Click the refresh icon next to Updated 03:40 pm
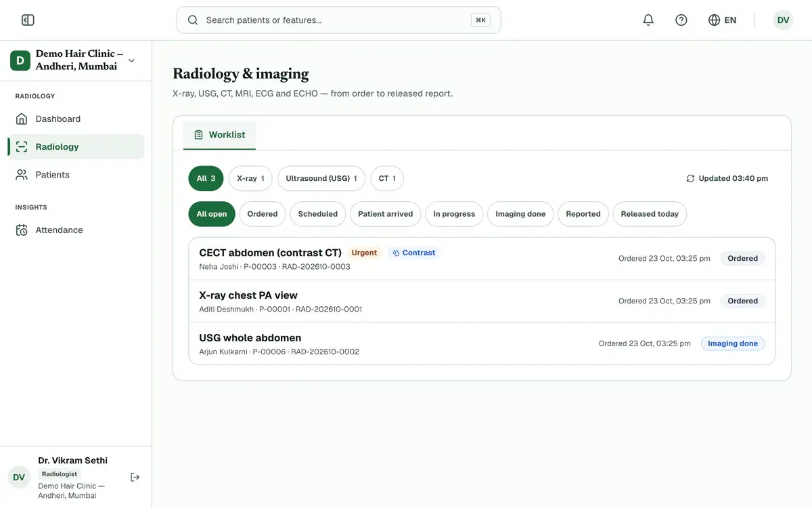This screenshot has height=508, width=812. tap(690, 179)
